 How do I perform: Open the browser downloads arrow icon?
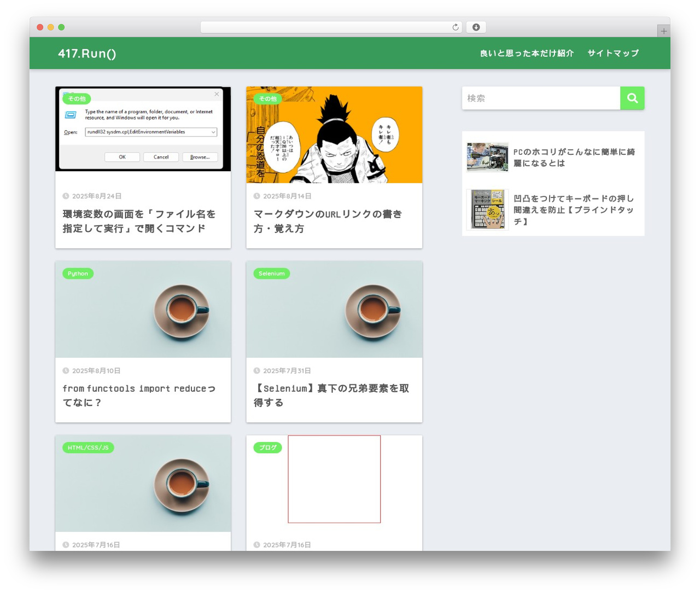(x=476, y=27)
